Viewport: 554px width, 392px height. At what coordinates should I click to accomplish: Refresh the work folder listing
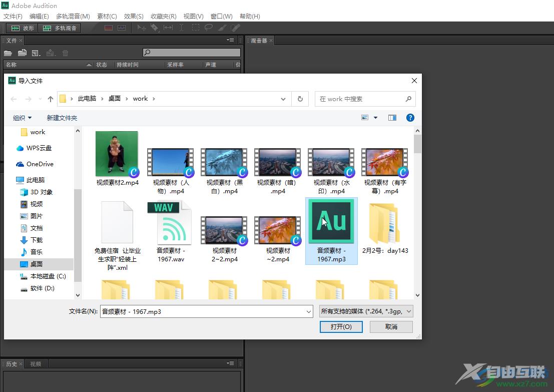[300, 99]
